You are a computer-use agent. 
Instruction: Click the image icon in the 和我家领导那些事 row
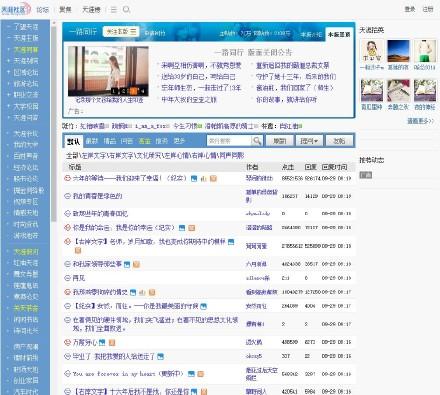click(127, 264)
